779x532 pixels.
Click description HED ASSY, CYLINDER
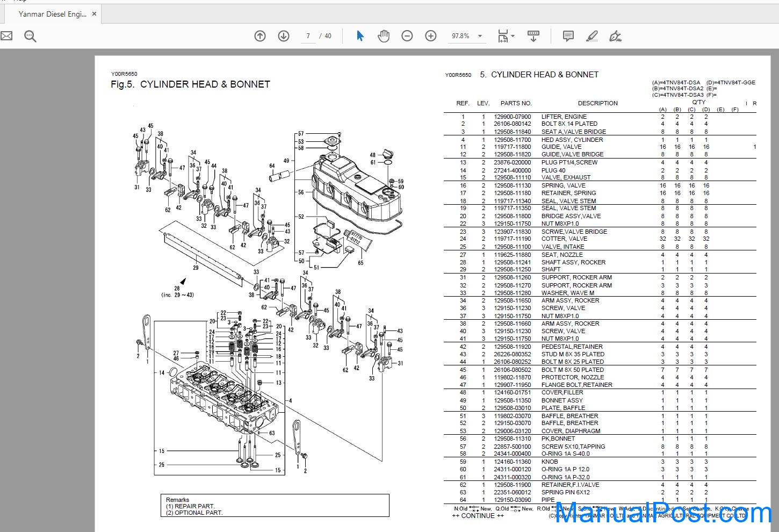coord(572,140)
